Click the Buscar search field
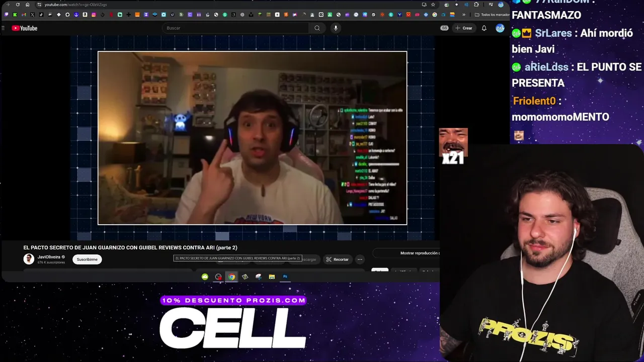 click(236, 28)
